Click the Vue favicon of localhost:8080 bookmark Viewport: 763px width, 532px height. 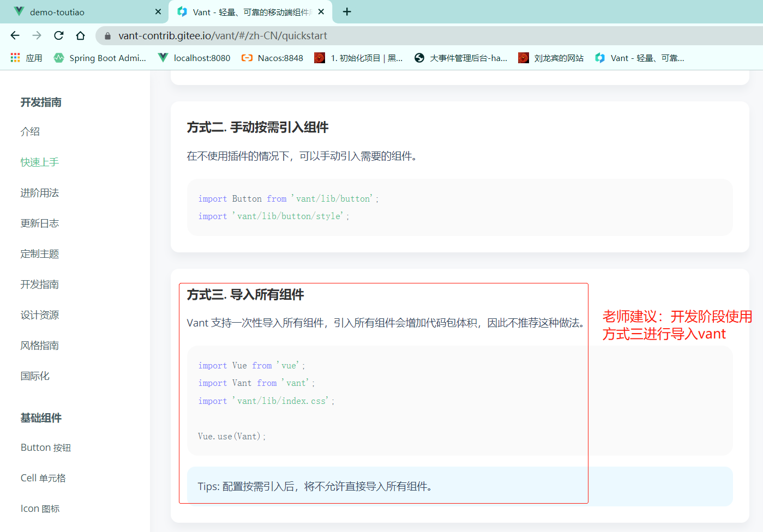[x=163, y=58]
